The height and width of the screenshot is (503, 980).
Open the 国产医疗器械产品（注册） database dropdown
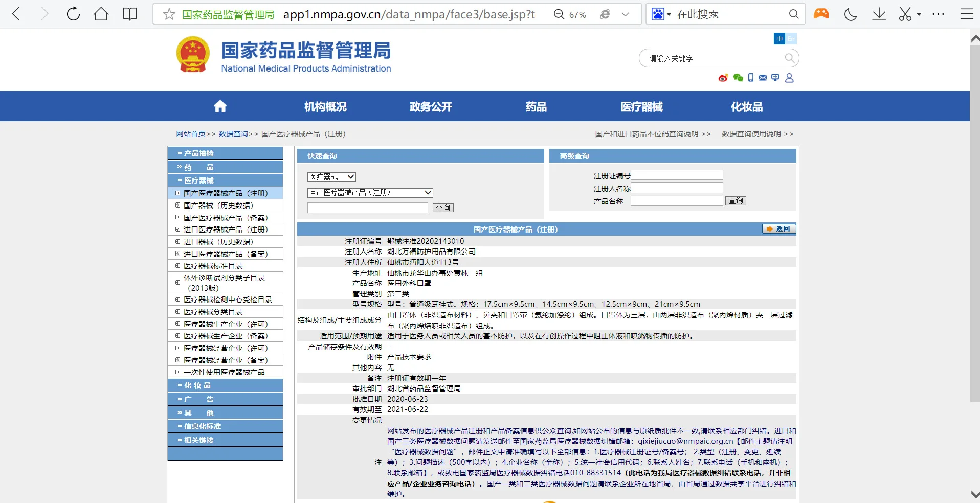(370, 193)
